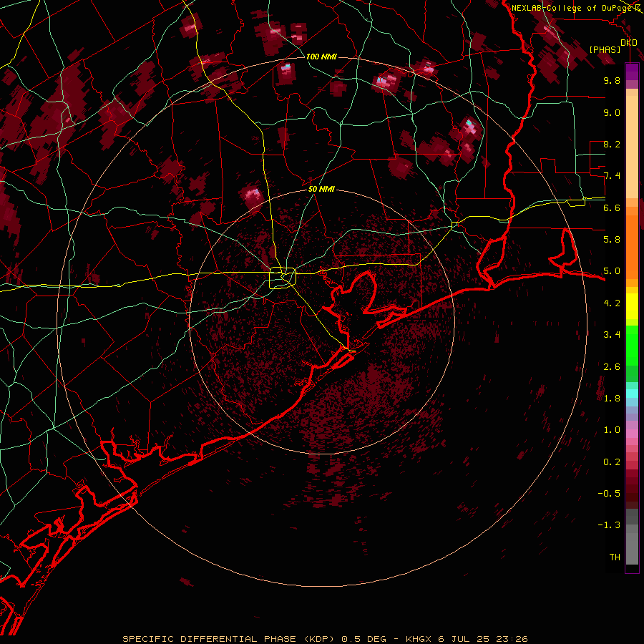
Task: Click the 5.0 value on color scale
Action: 612,271
